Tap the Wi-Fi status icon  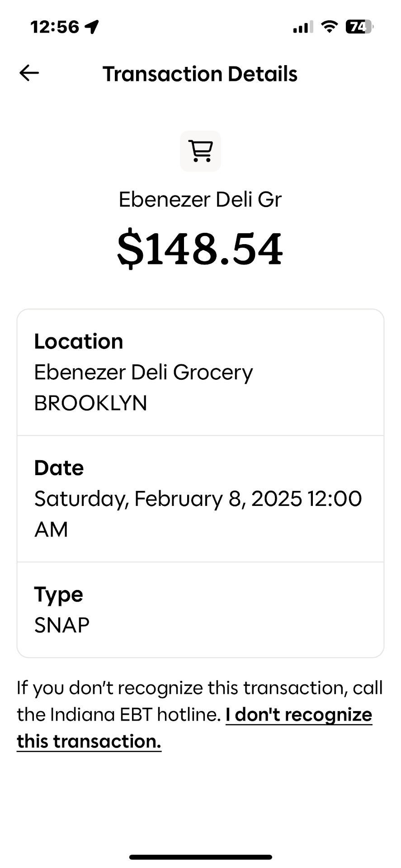coord(330,27)
